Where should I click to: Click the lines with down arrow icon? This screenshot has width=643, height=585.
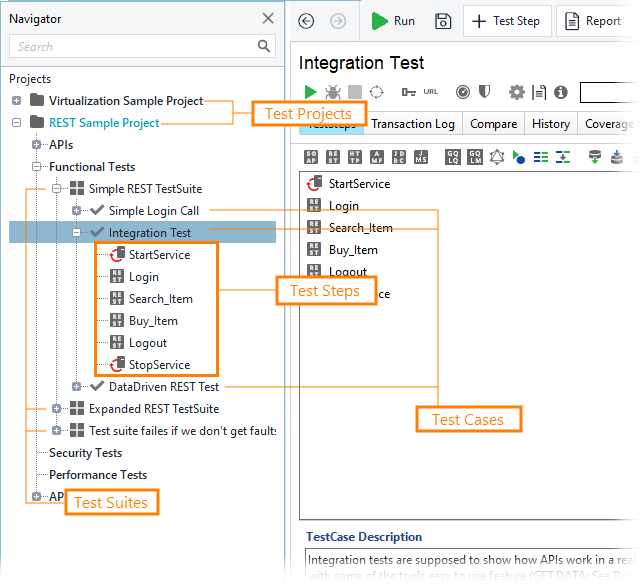[x=563, y=157]
